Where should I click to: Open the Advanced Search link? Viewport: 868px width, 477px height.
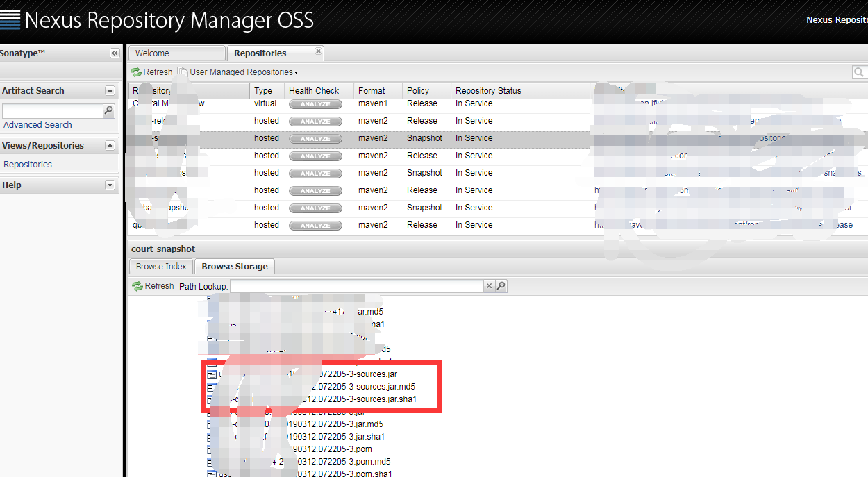(37, 125)
